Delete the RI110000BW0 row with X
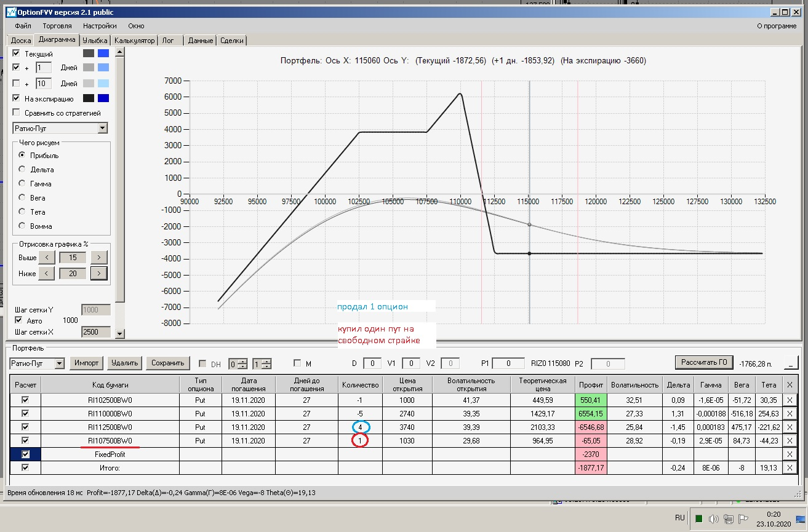Image resolution: width=808 pixels, height=532 pixels. click(x=790, y=413)
